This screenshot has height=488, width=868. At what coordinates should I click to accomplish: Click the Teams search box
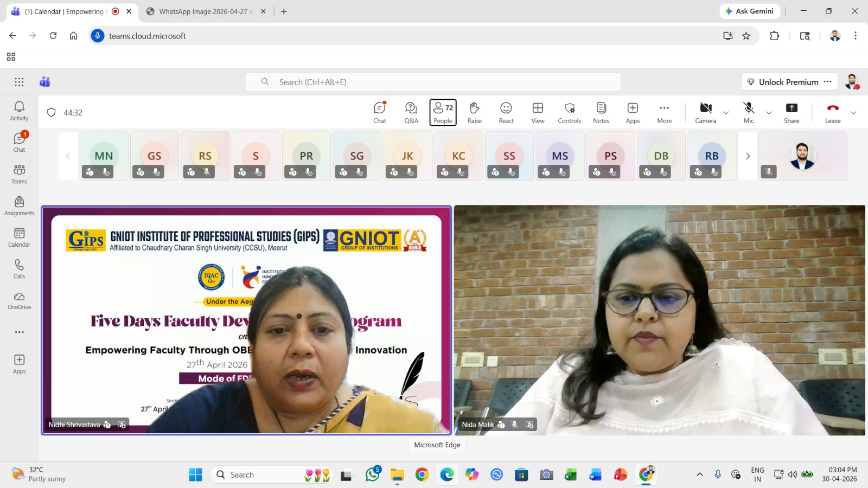433,82
